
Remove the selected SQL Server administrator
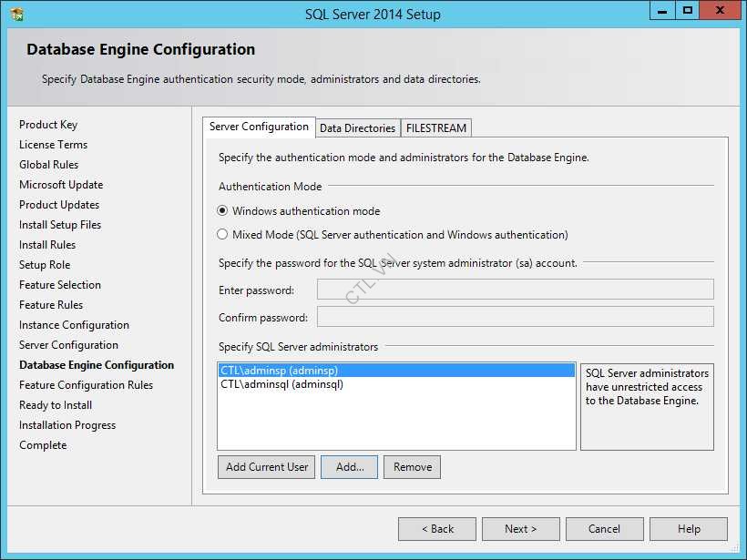[x=412, y=466]
